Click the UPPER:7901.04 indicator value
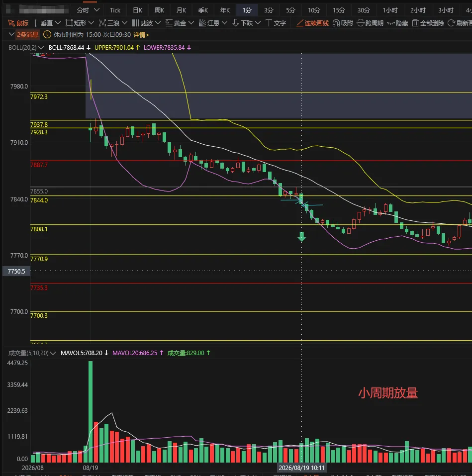The width and height of the screenshot is (472, 476). [114, 48]
